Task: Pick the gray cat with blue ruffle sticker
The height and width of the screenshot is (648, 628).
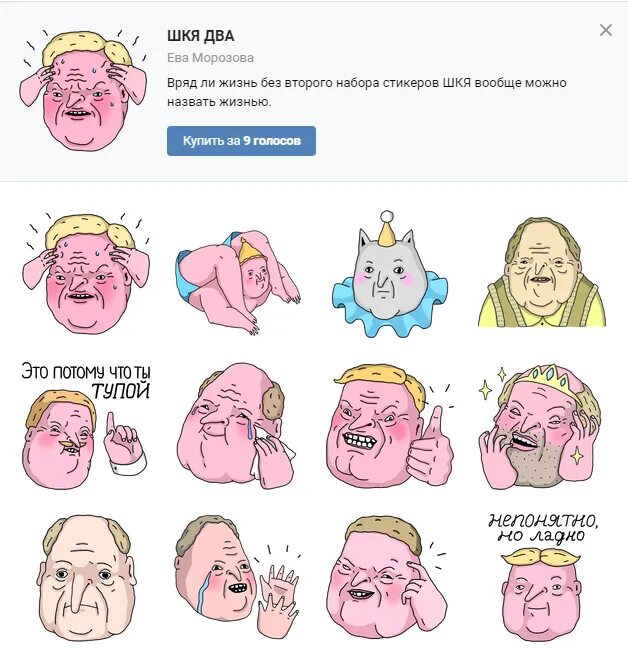Action: [x=390, y=274]
